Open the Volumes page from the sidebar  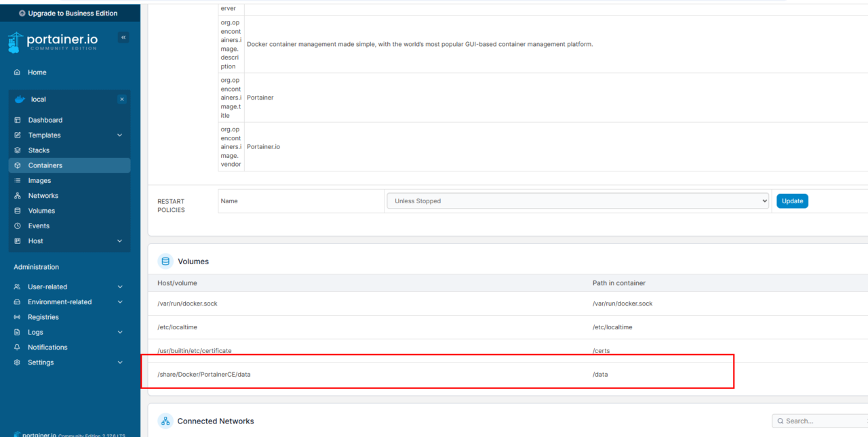(x=41, y=211)
